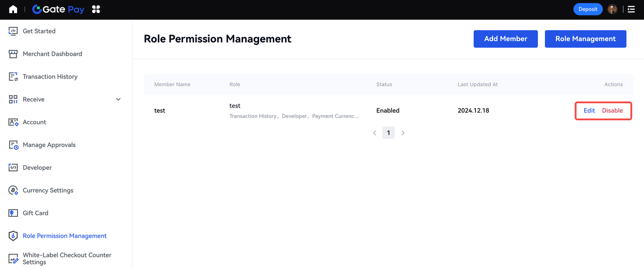644x269 pixels.
Task: Click the Currency Settings coin icon
Action: click(x=13, y=191)
